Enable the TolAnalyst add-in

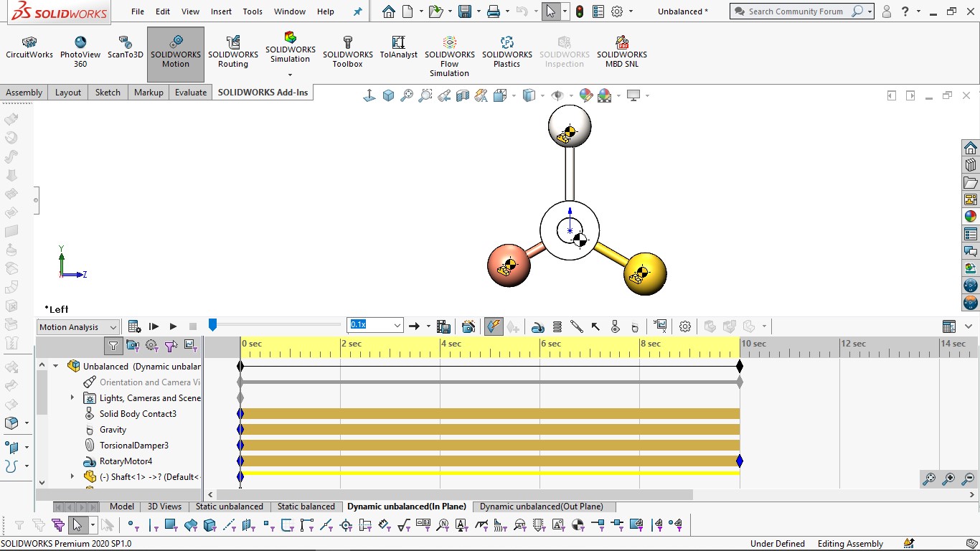pyautogui.click(x=398, y=48)
